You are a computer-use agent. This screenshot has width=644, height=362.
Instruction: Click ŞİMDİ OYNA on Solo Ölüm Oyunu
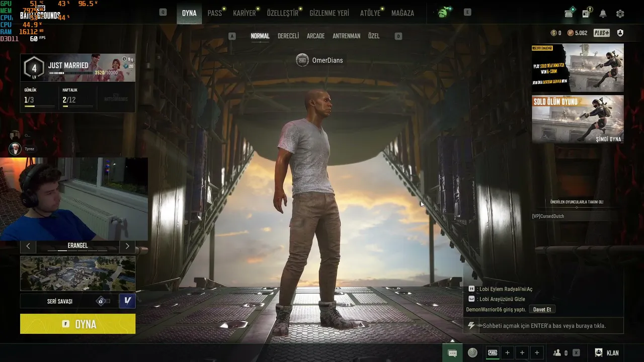click(608, 139)
